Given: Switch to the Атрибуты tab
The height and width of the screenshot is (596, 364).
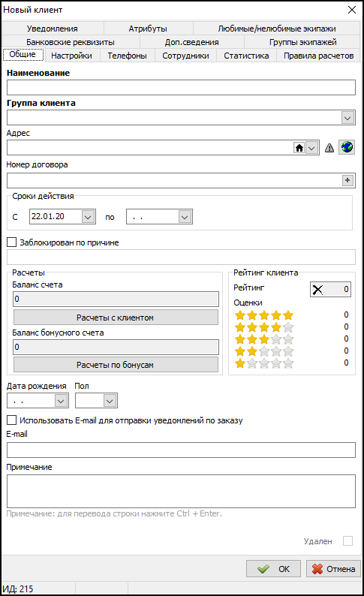Looking at the screenshot, I should pyautogui.click(x=148, y=29).
